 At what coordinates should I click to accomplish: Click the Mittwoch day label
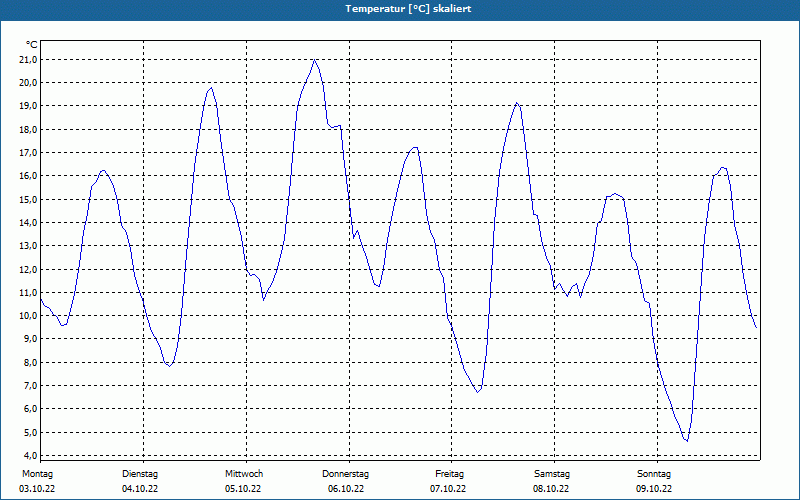coord(244,474)
